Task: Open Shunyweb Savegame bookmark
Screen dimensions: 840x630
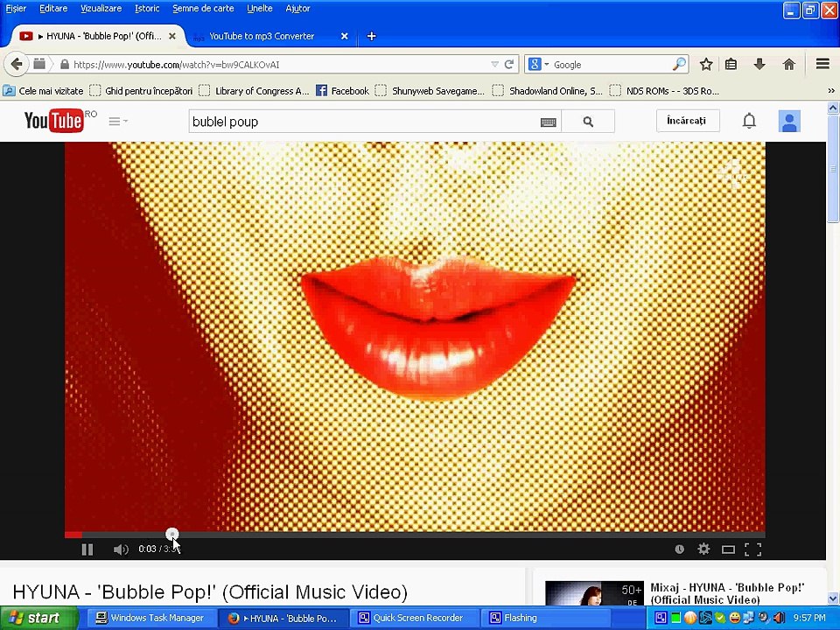Action: pyautogui.click(x=430, y=90)
